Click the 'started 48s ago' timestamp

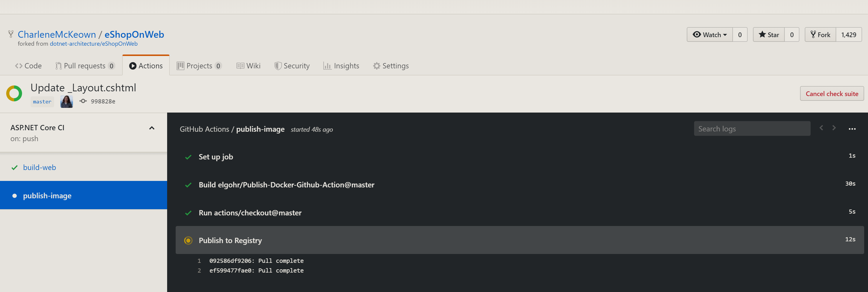click(312, 129)
